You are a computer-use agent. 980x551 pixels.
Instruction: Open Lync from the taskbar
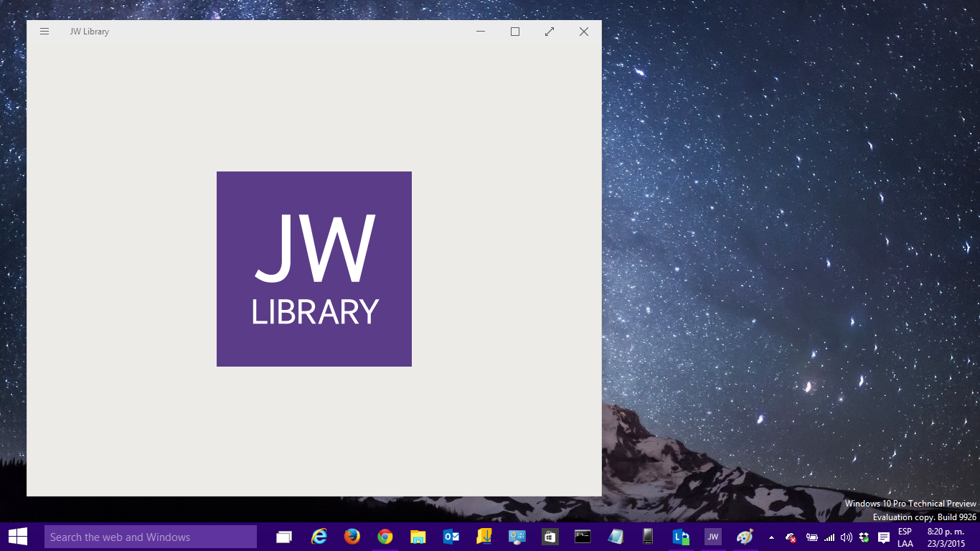(681, 537)
